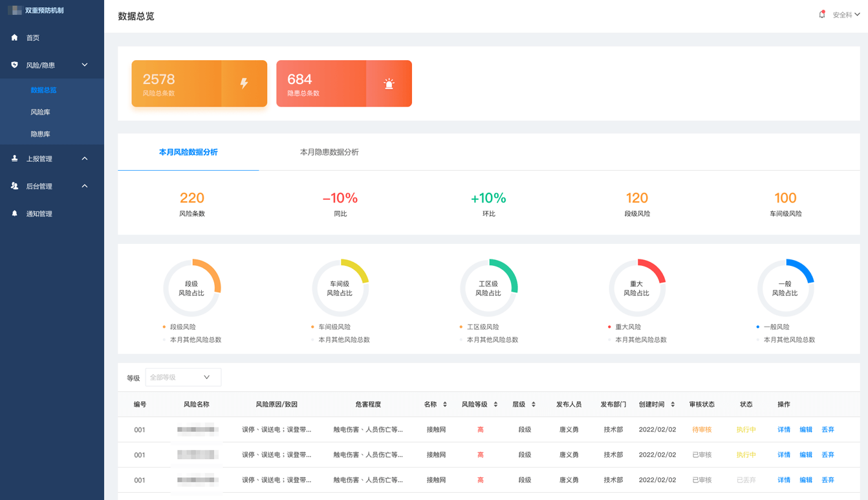The image size is (868, 500).
Task: Click the shield icon beside 风险/隐患
Action: pos(15,65)
